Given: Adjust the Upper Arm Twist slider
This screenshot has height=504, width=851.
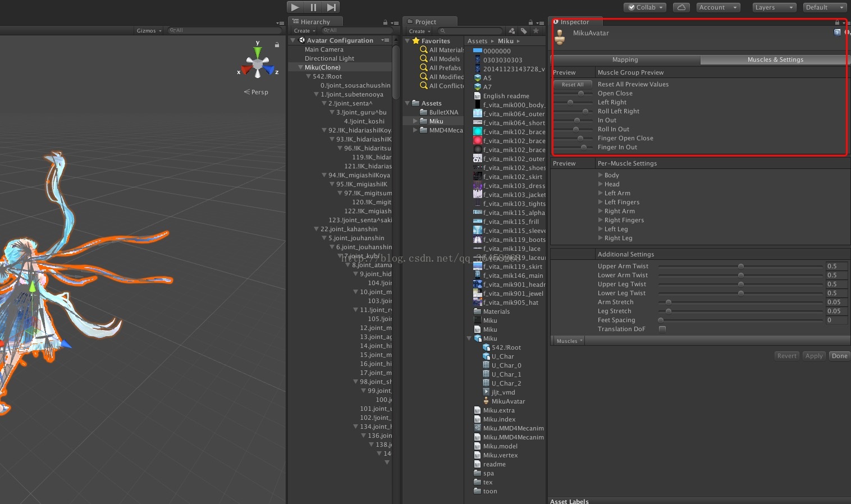Looking at the screenshot, I should coord(740,267).
